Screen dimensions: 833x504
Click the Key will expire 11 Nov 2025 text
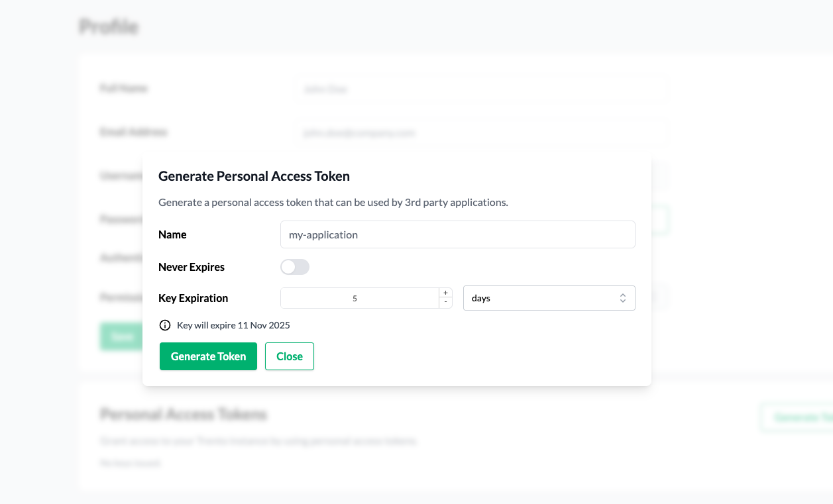coord(233,325)
